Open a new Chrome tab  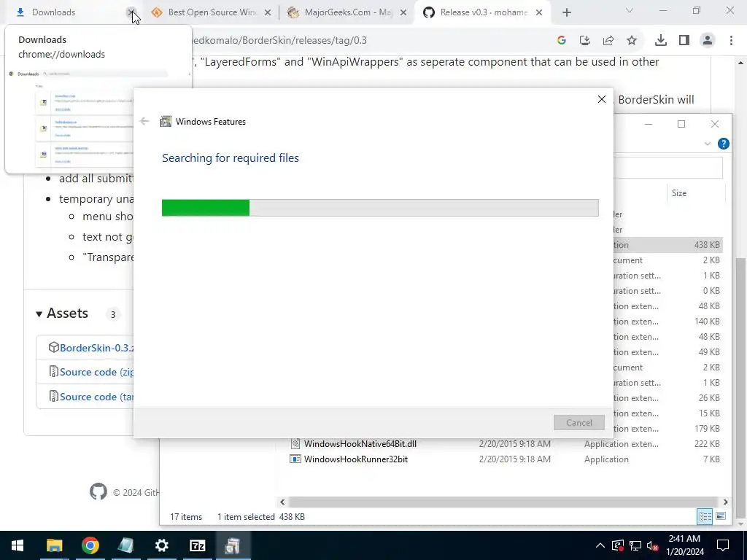(x=566, y=13)
